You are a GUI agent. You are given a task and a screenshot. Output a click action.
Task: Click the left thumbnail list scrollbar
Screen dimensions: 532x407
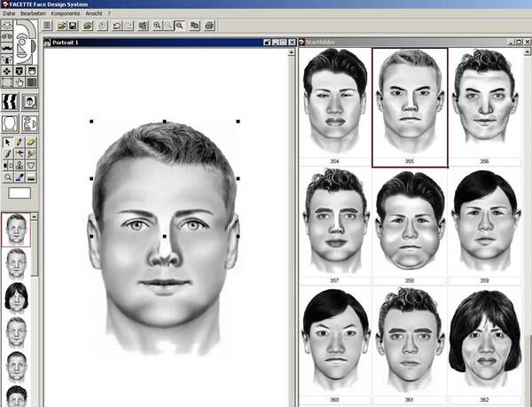tap(35, 310)
